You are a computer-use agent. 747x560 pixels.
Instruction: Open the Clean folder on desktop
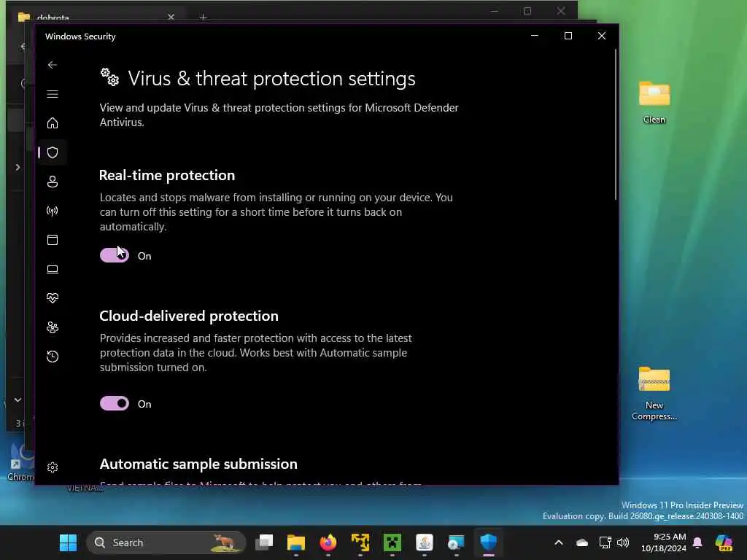click(654, 102)
